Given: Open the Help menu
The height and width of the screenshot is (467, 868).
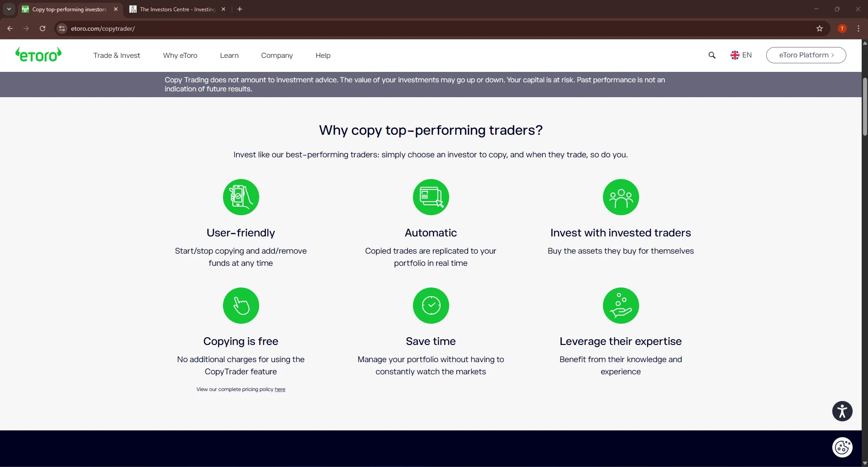Looking at the screenshot, I should (323, 56).
